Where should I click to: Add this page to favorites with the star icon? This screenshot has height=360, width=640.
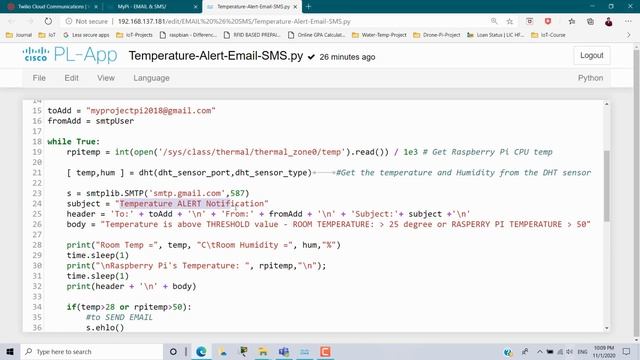pos(510,21)
